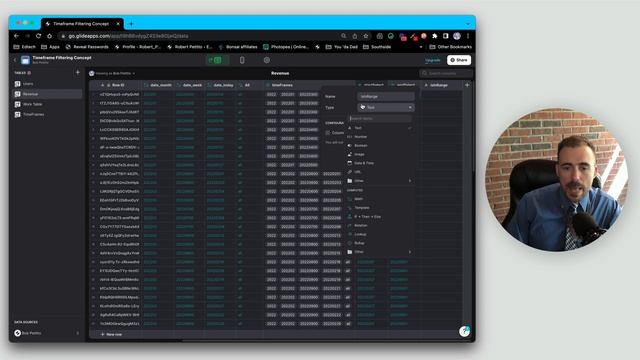
Task: Expand the computed Other submenu arrow
Action: pos(410,252)
